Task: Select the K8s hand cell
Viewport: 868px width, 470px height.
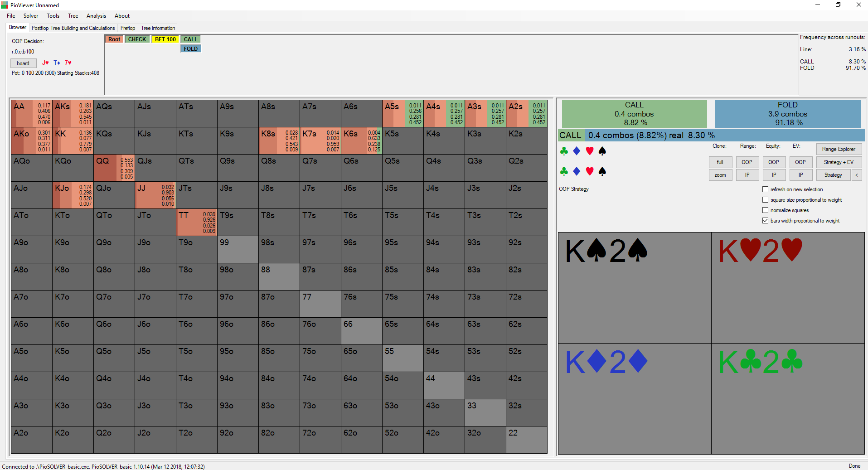Action: click(279, 141)
